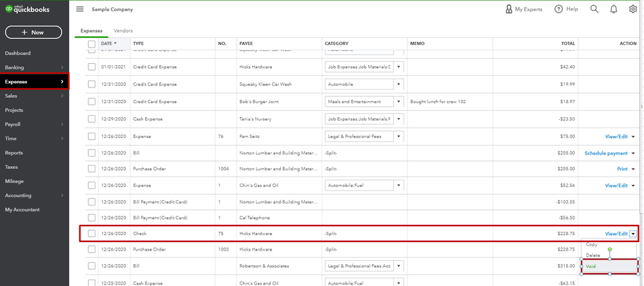Open the hamburger navigation menu
This screenshot has height=286, width=644.
[x=80, y=9]
